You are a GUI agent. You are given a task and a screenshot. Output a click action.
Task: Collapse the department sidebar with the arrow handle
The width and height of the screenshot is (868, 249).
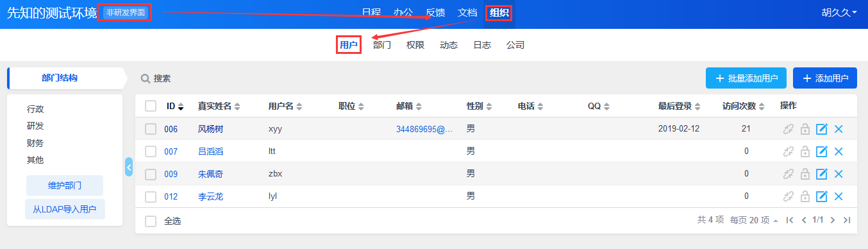129,167
